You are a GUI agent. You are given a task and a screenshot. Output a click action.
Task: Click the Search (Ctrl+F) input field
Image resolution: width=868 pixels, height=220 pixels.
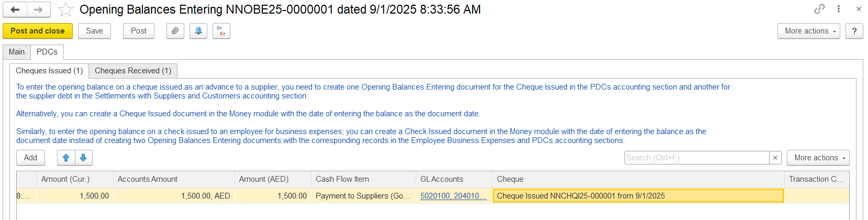(x=696, y=158)
